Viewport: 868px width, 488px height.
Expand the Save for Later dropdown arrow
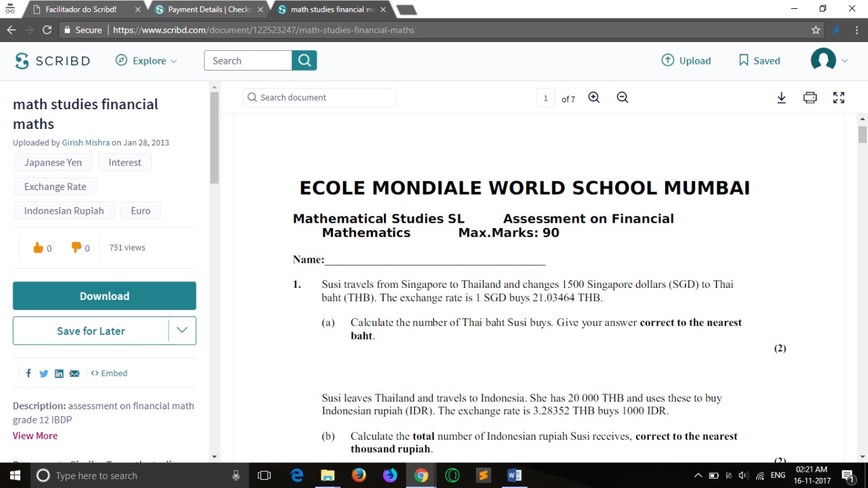tap(182, 331)
